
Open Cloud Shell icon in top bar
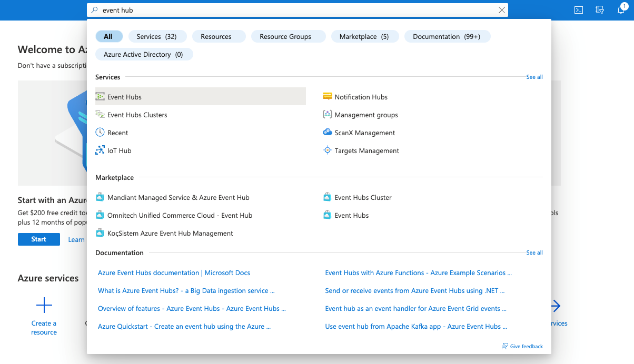tap(579, 10)
